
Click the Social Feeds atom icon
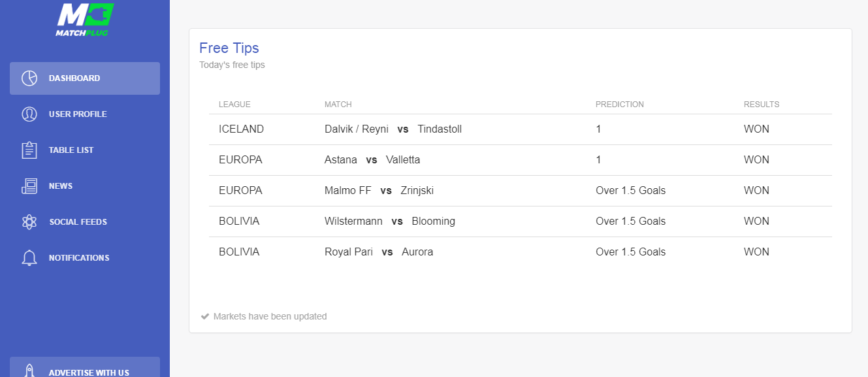(29, 222)
